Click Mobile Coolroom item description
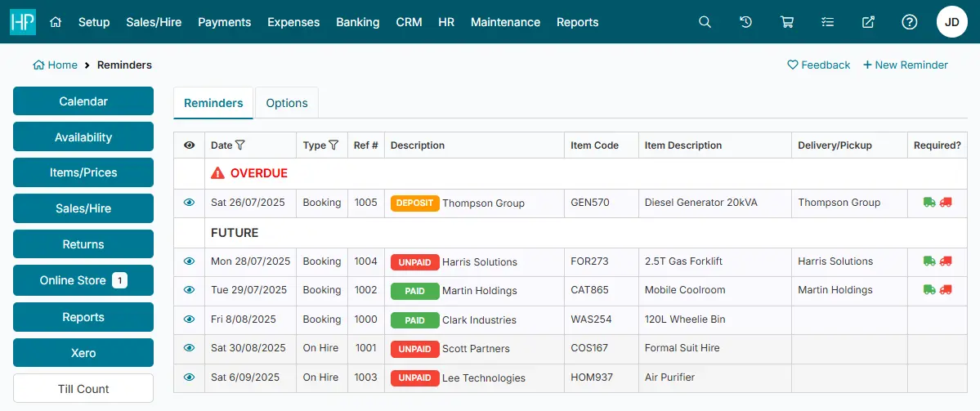The width and height of the screenshot is (980, 411). [x=685, y=290]
